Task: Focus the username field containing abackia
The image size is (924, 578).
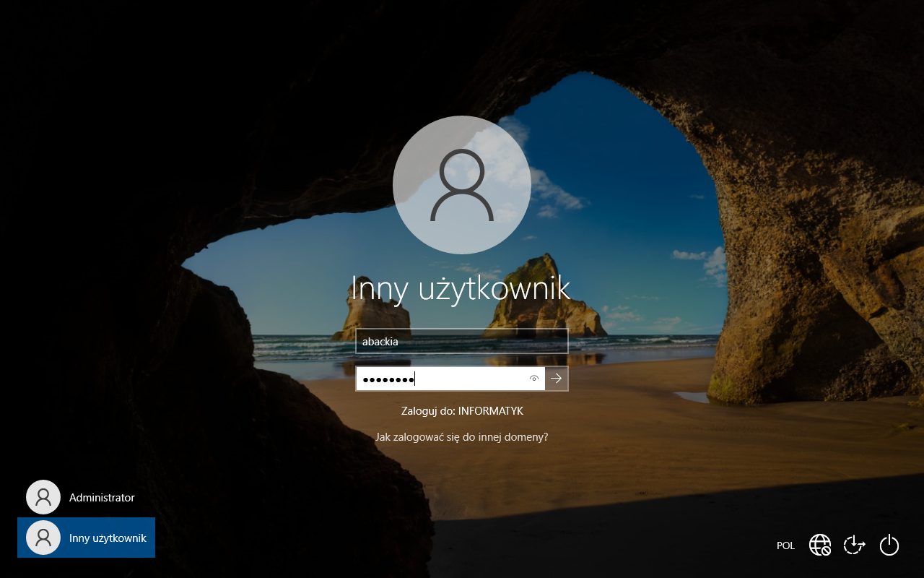Action: 462,342
